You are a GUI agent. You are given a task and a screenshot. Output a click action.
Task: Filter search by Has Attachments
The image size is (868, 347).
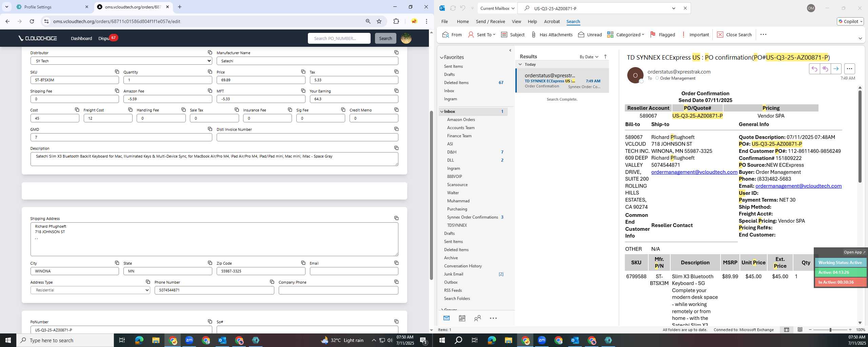click(x=551, y=35)
